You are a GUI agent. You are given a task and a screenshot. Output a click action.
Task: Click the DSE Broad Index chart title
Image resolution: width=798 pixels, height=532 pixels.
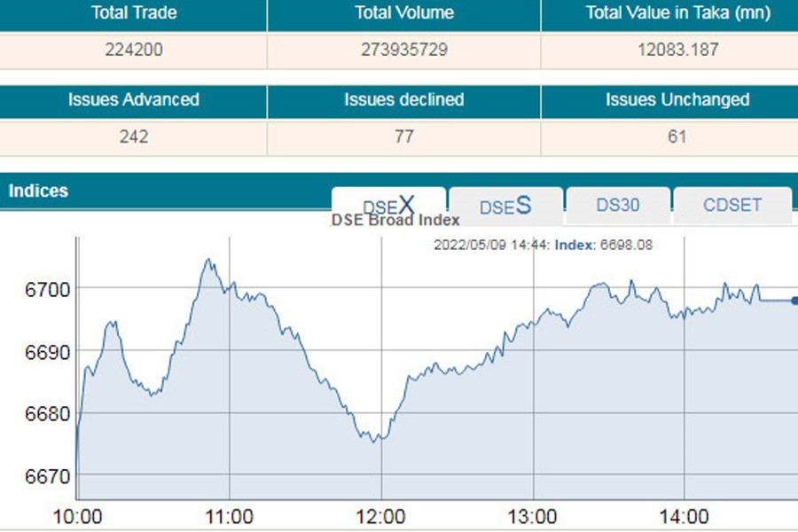[x=395, y=221]
